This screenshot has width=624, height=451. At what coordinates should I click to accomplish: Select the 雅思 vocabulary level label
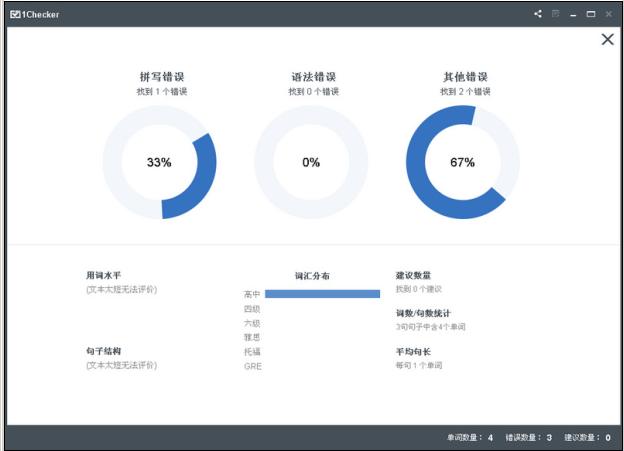252,338
